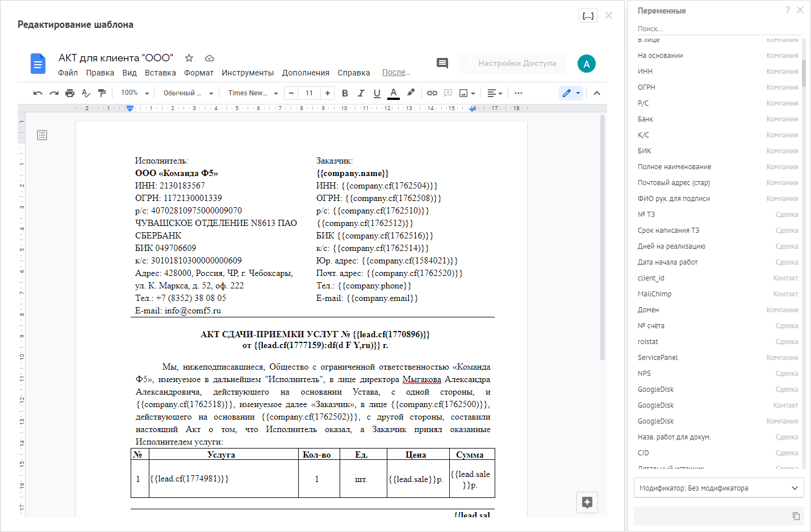811x532 pixels.
Task: Open the Формат menu
Action: [x=199, y=73]
